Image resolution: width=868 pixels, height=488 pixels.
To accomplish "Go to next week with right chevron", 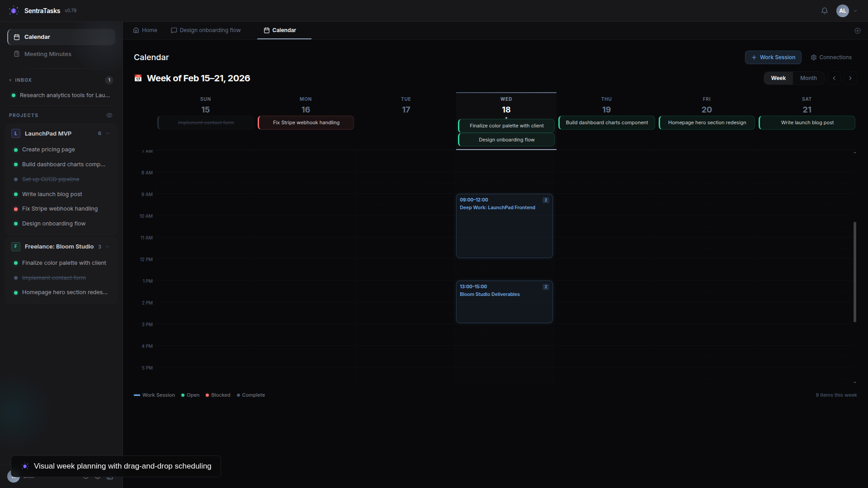I will (x=850, y=78).
